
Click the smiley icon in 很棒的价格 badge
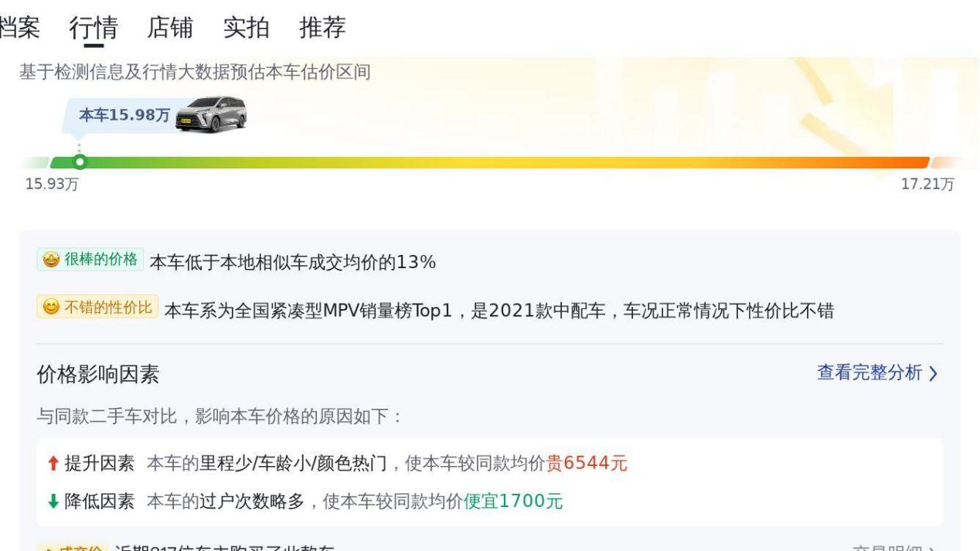click(x=51, y=260)
